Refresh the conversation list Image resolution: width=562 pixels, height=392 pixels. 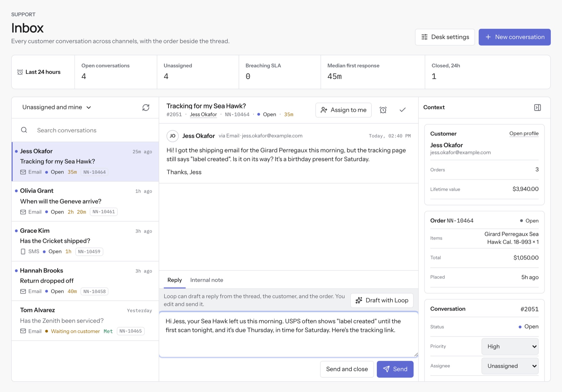146,108
